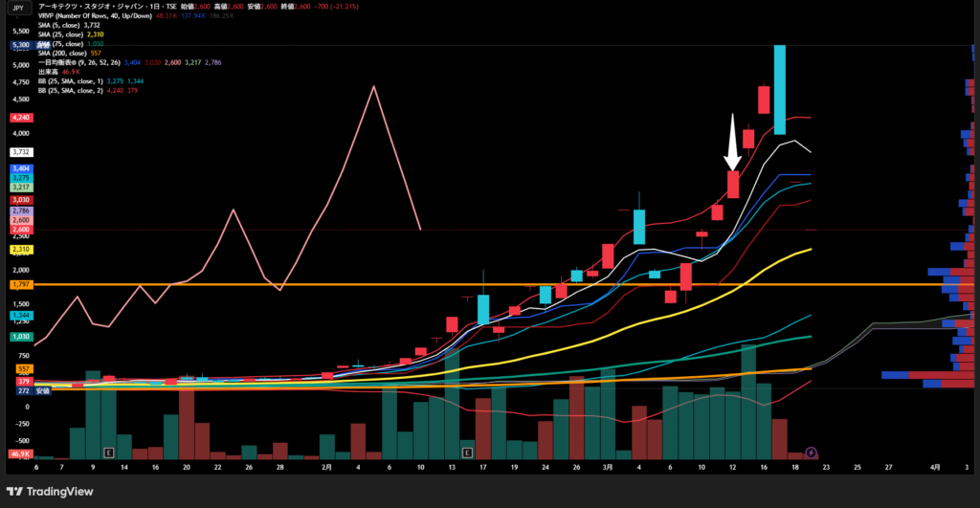Click the 出来高 volume indicator legend
The width and height of the screenshot is (980, 508).
[48, 71]
